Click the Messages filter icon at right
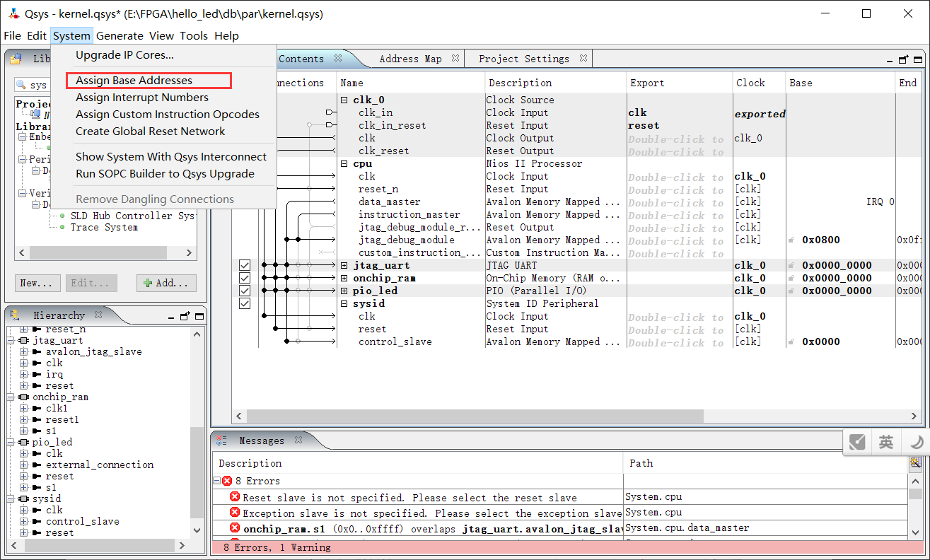930x560 pixels. [x=916, y=462]
